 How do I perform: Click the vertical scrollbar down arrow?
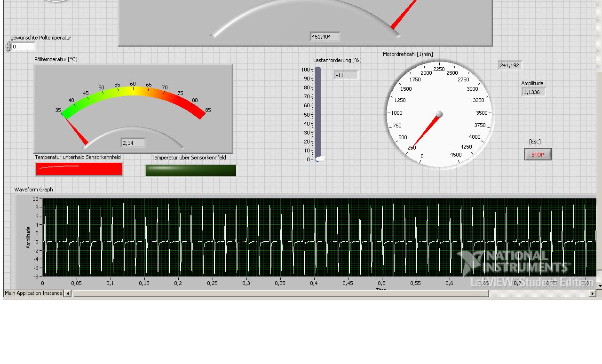599,285
